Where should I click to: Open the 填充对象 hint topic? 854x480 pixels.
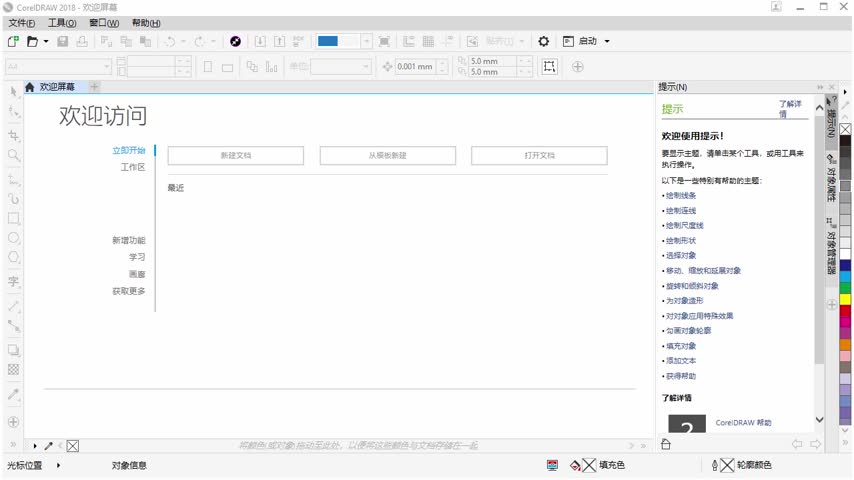click(x=681, y=346)
